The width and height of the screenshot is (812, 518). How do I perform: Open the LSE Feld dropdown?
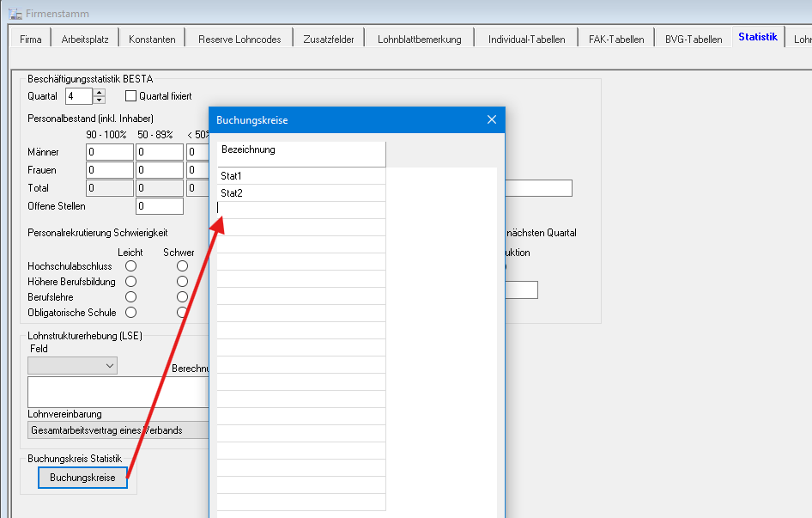72,366
